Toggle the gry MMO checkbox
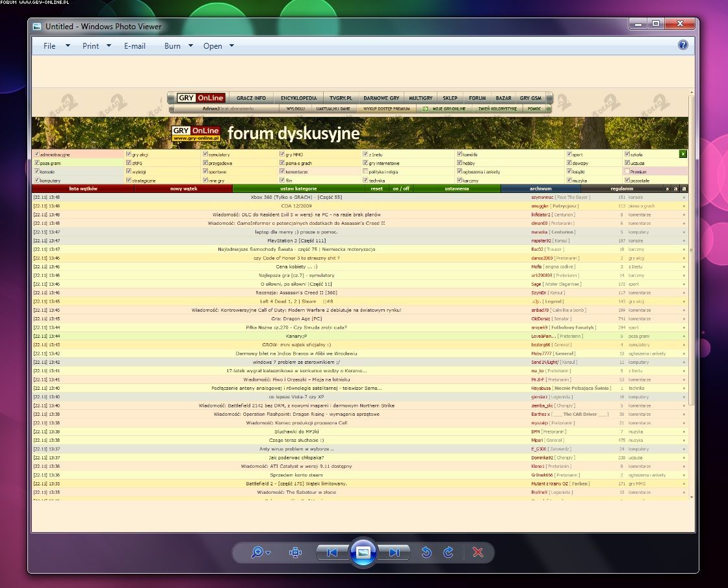 (x=282, y=154)
